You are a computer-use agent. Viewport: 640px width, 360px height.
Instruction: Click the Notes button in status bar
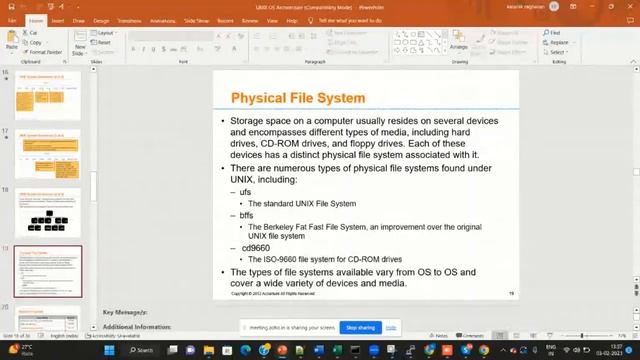[x=439, y=336]
